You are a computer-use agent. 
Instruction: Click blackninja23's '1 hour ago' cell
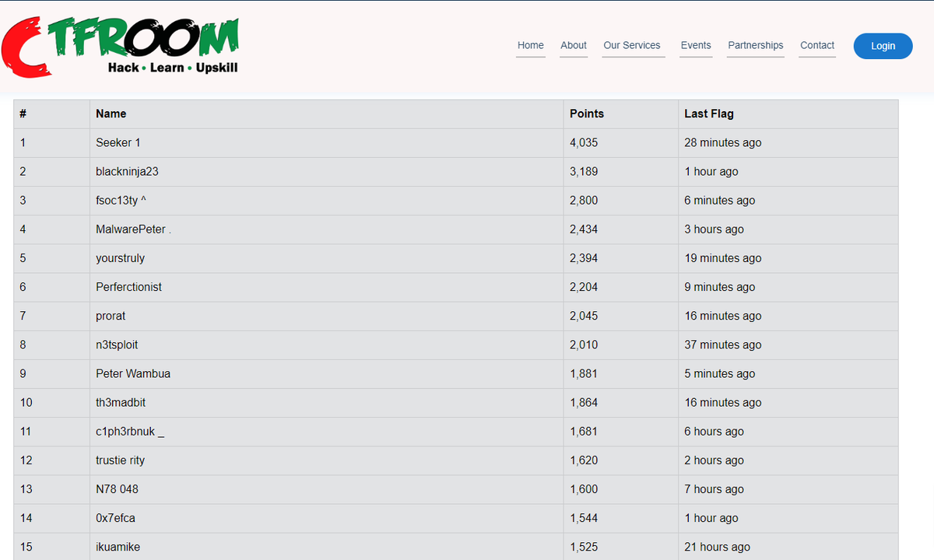[x=788, y=172]
